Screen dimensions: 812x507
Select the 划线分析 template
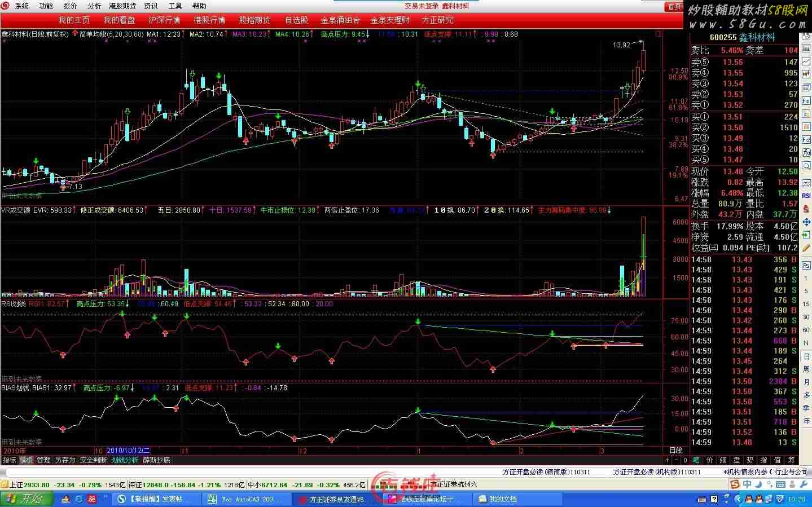(x=125, y=460)
